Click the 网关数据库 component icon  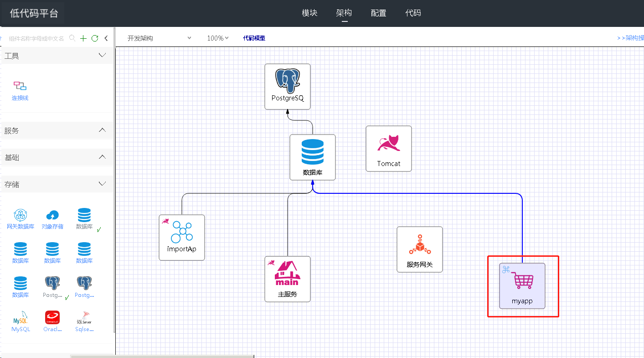point(21,218)
